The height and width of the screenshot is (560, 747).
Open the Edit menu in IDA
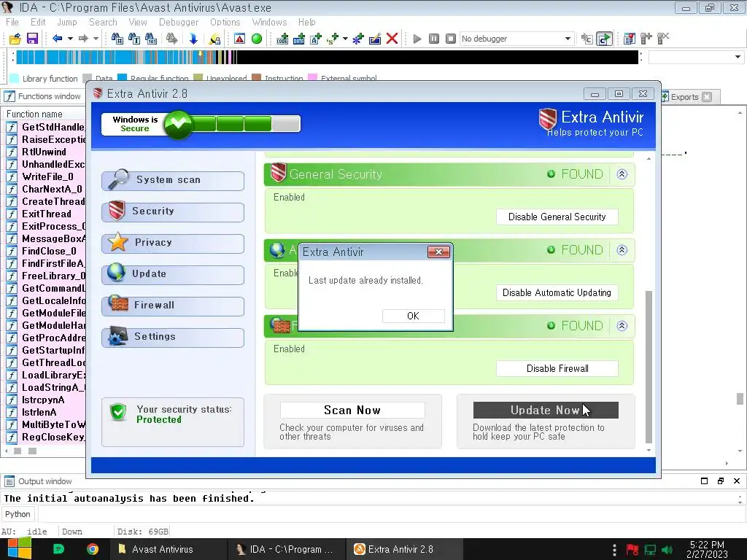click(x=38, y=22)
